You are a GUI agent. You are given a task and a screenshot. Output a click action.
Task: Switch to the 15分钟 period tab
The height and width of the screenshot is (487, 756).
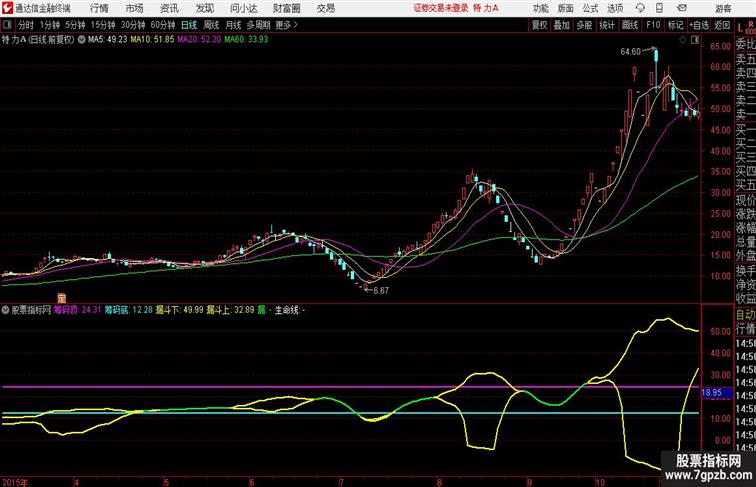pos(103,25)
